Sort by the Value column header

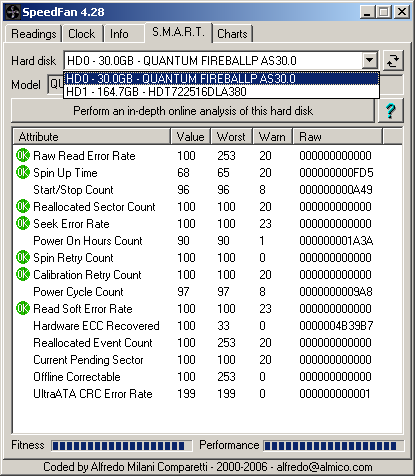tap(191, 137)
